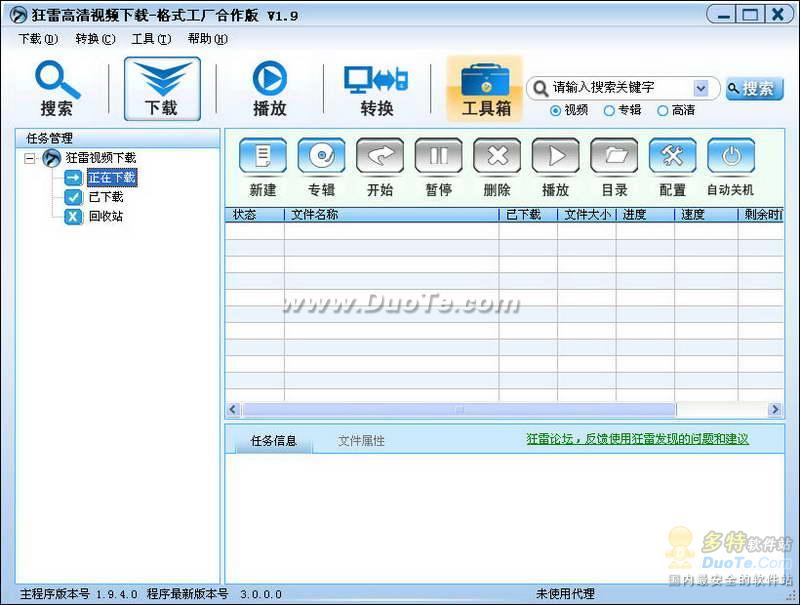Open the 帮助(H) menu

[x=208, y=39]
